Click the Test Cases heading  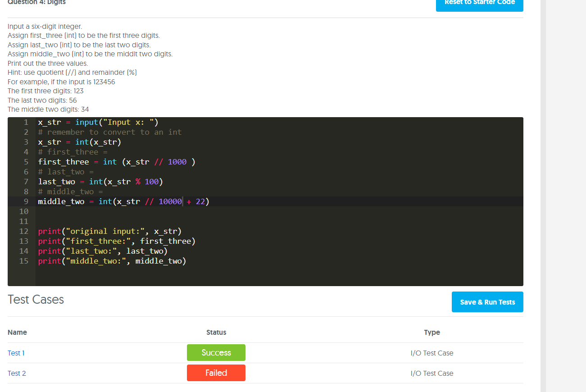(36, 300)
